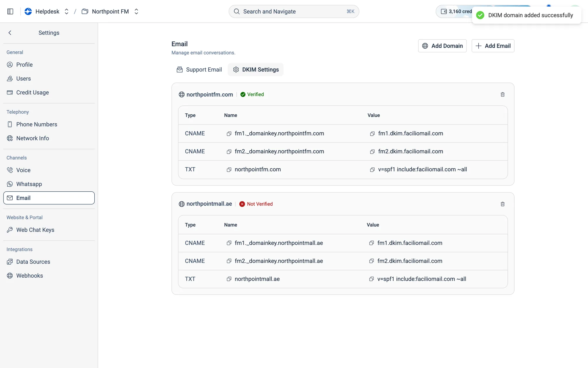Delete the northpointmall.ae domain

click(502, 204)
